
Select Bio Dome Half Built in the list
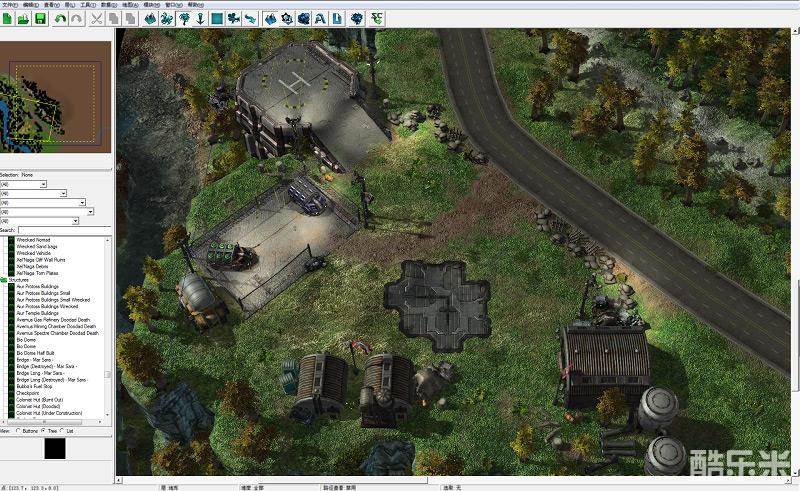[39, 353]
